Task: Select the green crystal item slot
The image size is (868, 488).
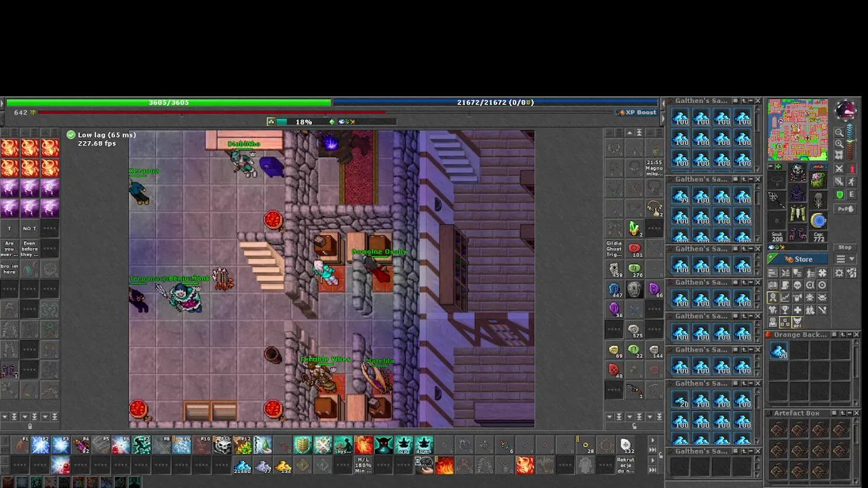Action: pyautogui.click(x=635, y=228)
